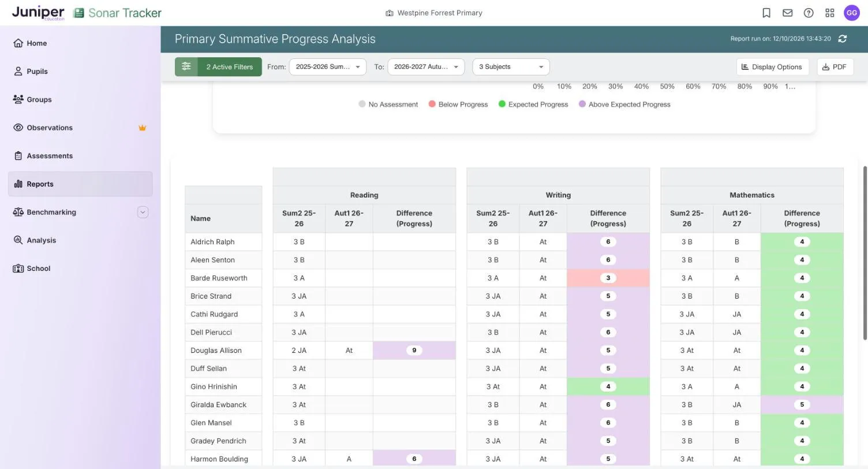
Task: Export the report as PDF
Action: [835, 67]
